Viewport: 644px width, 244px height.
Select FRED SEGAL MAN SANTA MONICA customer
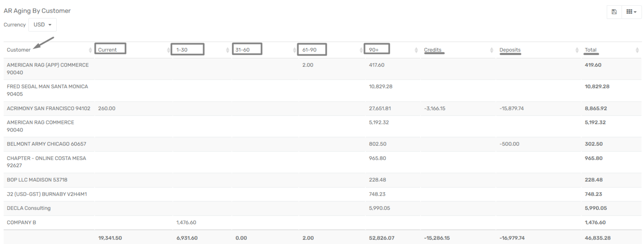click(x=48, y=90)
